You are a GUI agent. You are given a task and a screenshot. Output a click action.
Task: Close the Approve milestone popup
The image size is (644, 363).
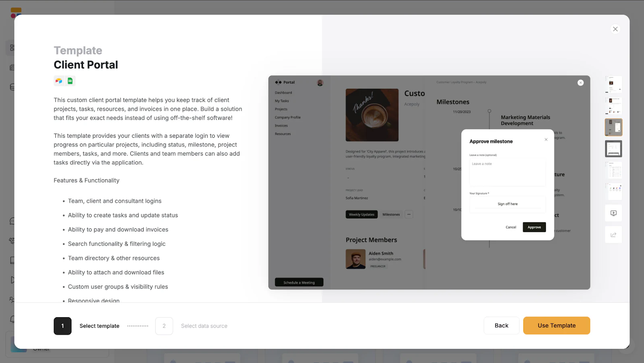point(546,139)
